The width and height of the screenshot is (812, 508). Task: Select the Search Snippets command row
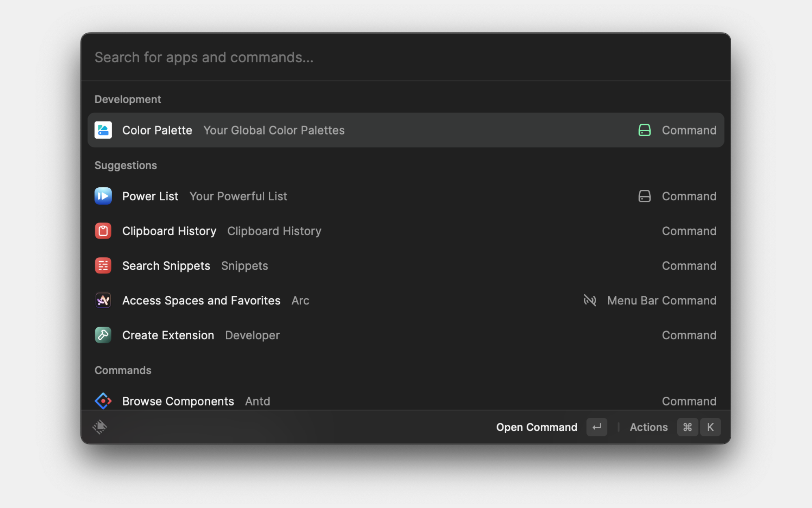[x=406, y=266]
